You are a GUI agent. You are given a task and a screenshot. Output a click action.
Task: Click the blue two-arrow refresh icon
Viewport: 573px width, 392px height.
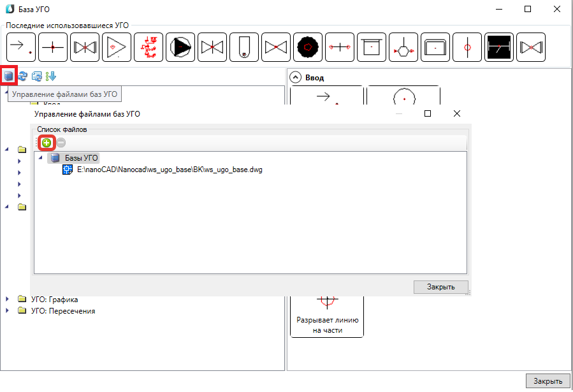tap(23, 76)
